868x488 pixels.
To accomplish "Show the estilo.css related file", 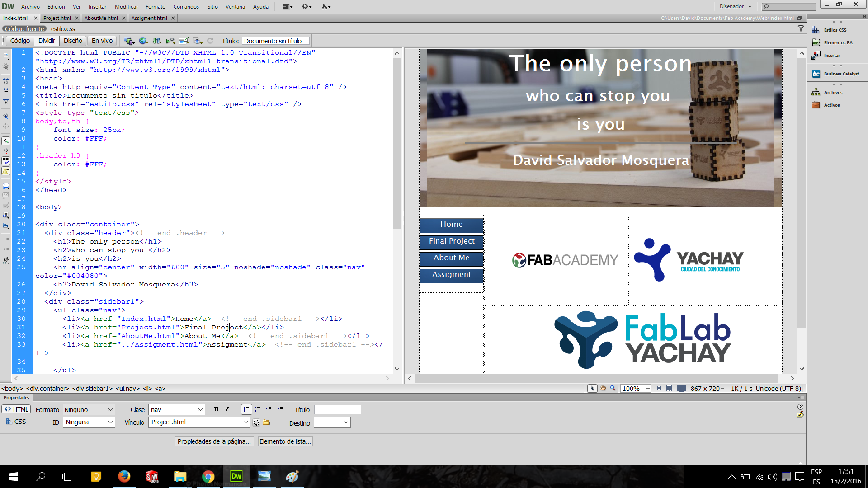I will pos(63,29).
